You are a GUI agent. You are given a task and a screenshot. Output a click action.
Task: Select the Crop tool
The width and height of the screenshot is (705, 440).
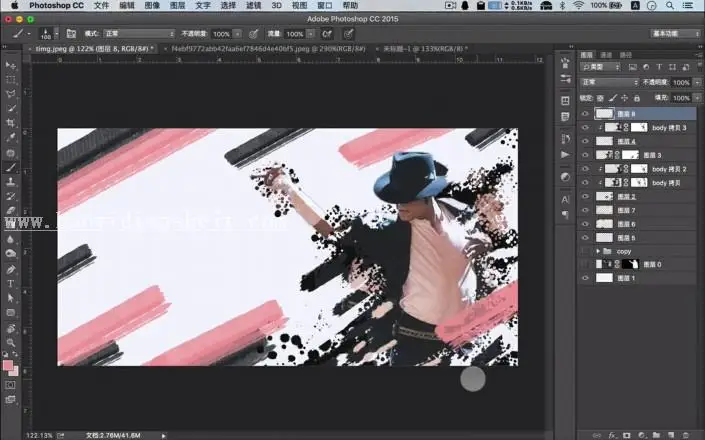(10, 123)
